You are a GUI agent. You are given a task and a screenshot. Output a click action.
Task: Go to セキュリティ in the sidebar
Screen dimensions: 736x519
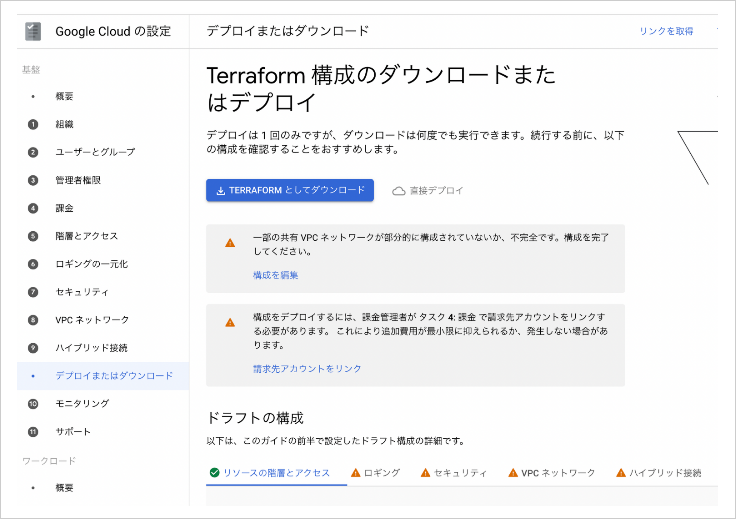pyautogui.click(x=82, y=292)
